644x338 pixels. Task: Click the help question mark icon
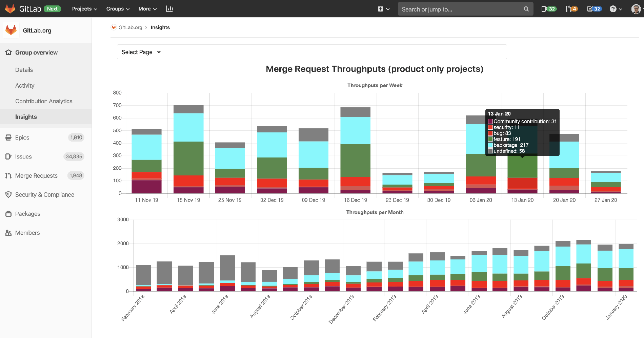(612, 9)
